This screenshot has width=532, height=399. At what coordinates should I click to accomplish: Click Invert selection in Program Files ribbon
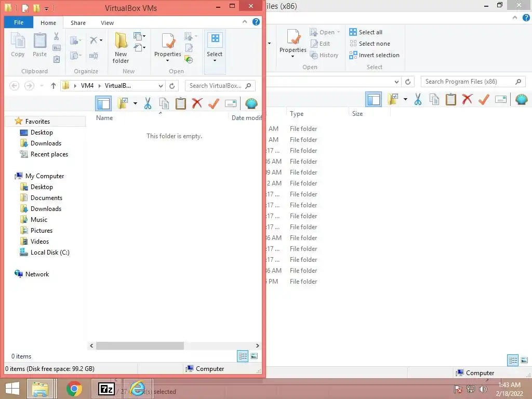pyautogui.click(x=374, y=55)
